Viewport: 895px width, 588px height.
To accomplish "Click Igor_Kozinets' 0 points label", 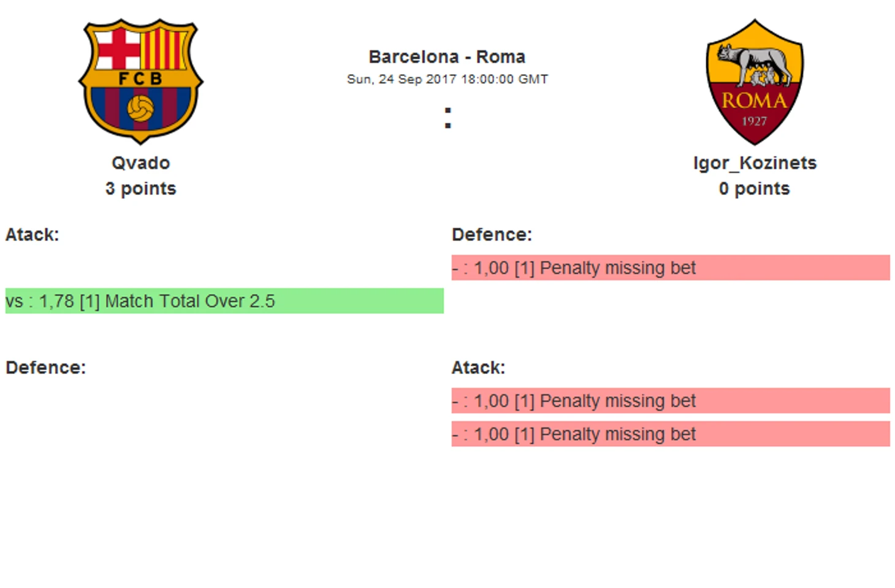I will pos(754,189).
